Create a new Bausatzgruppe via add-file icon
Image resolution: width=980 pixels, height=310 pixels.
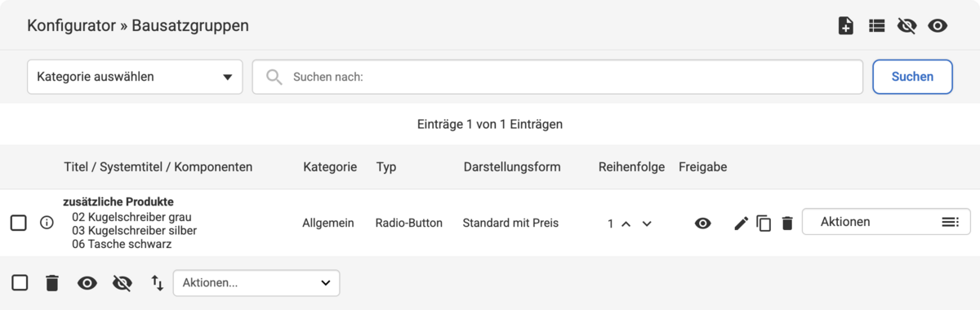(x=846, y=26)
